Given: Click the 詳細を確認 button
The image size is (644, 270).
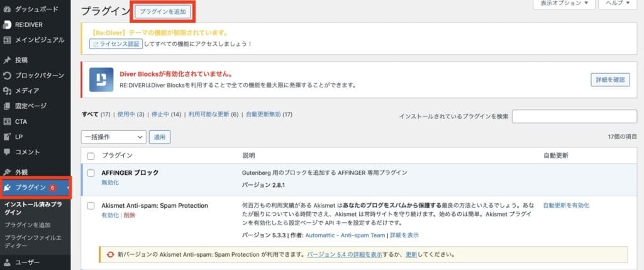Looking at the screenshot, I should pos(609,80).
